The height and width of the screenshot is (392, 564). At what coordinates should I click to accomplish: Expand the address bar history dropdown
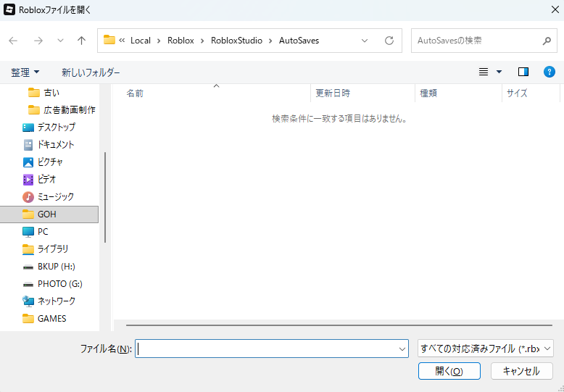365,41
